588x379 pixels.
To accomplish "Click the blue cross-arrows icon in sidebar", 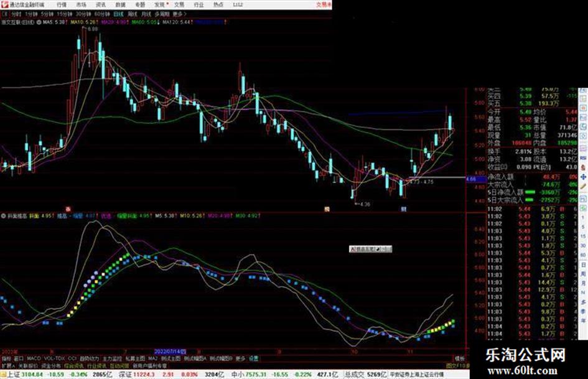I will point(583,176).
